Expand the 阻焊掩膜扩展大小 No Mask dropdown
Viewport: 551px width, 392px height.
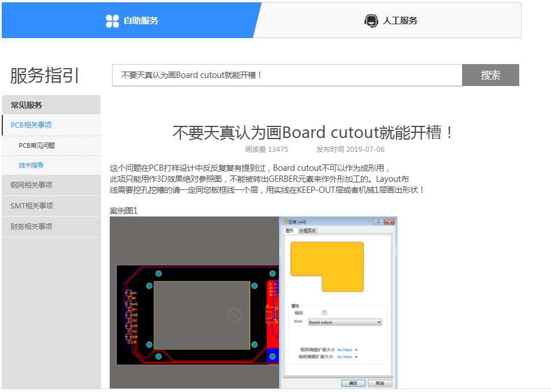coord(356,350)
